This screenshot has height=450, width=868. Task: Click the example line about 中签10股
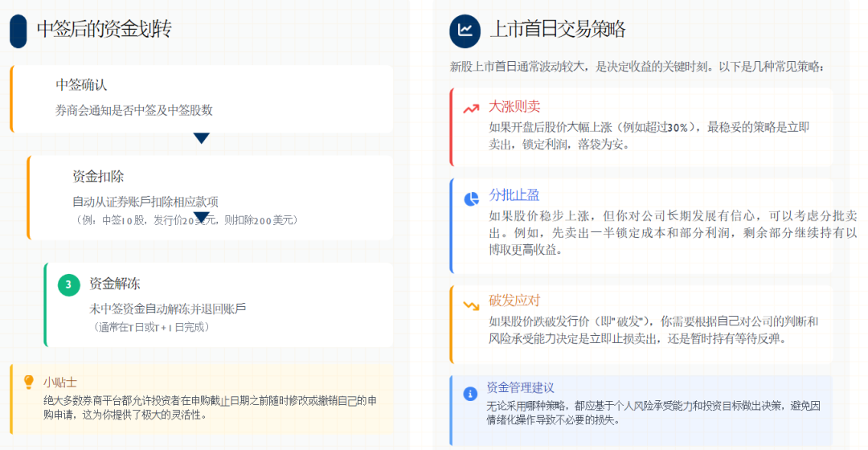[186, 220]
